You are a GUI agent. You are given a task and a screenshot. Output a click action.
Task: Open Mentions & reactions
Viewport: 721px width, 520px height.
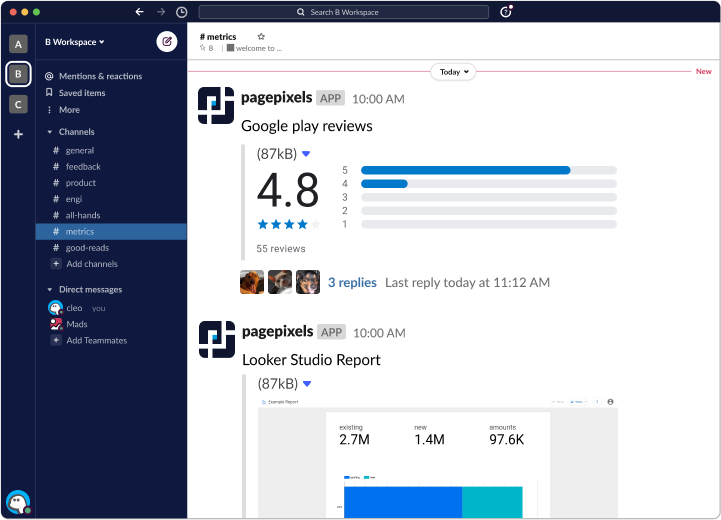100,76
